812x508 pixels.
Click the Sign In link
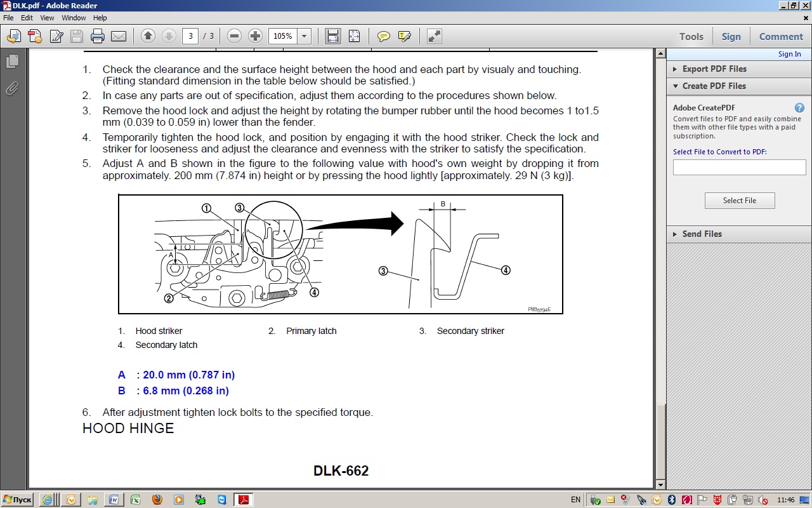pos(789,54)
